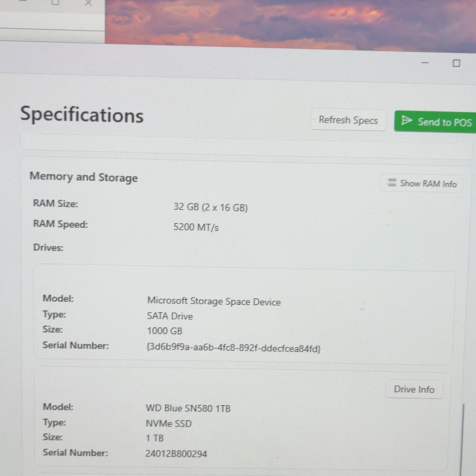Screen dimensions: 476x476
Task: Select the Memory and Storage heading
Action: click(84, 177)
